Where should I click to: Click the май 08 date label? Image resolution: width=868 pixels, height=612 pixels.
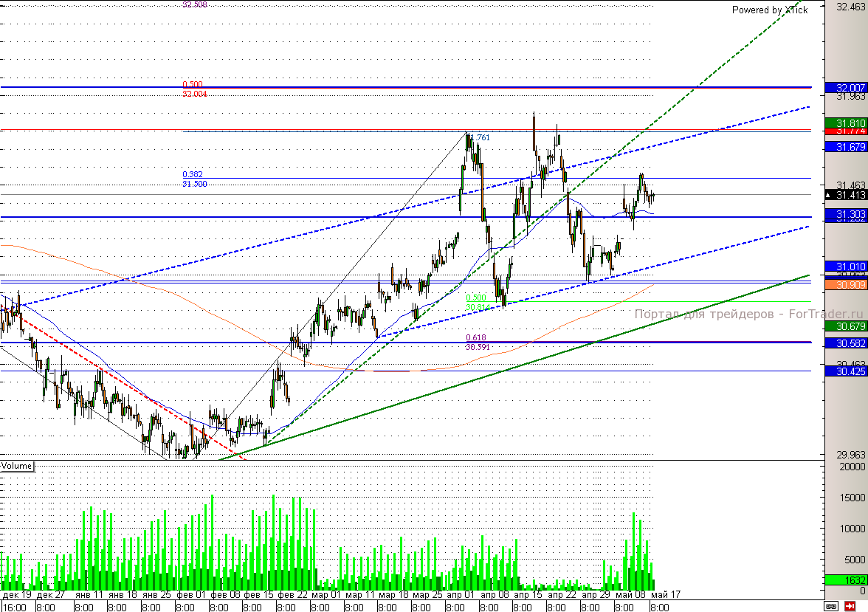(x=630, y=594)
